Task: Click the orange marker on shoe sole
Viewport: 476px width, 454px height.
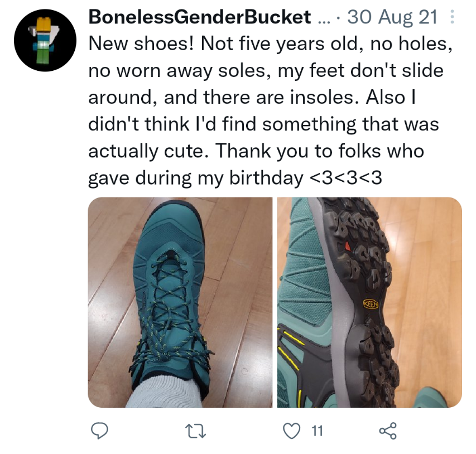Action: click(x=348, y=246)
